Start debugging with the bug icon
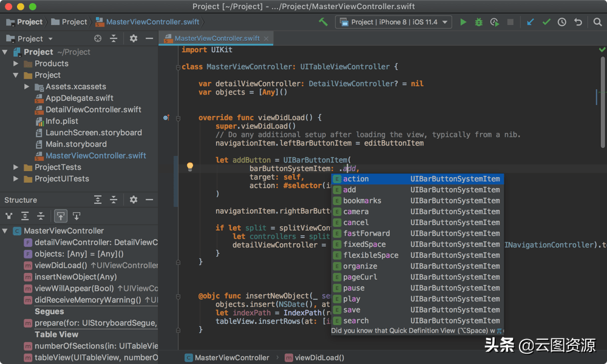607x364 pixels. (479, 22)
